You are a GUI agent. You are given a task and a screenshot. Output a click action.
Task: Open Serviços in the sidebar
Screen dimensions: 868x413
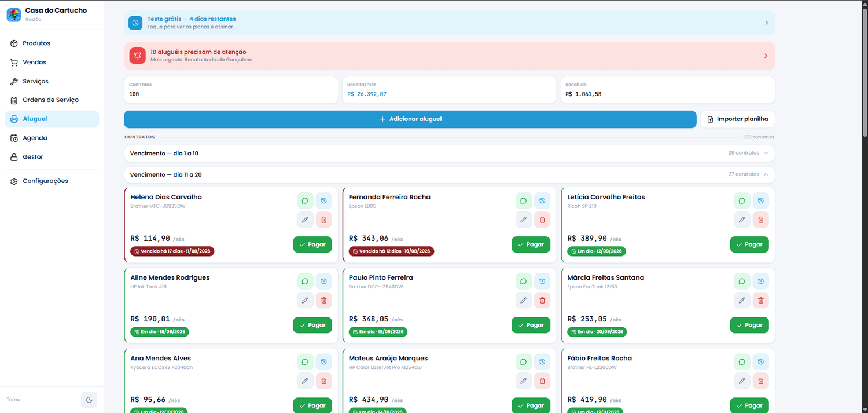[52, 81]
